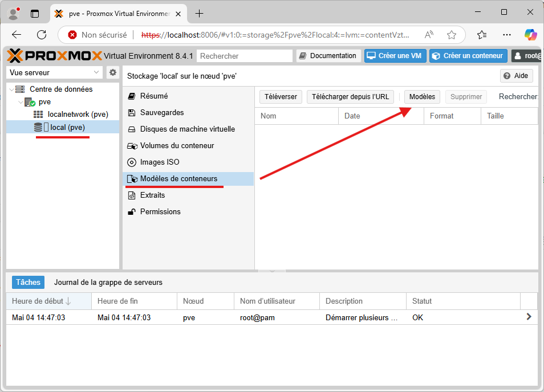Open the browser profile icon
This screenshot has height=392, width=544.
14,14
